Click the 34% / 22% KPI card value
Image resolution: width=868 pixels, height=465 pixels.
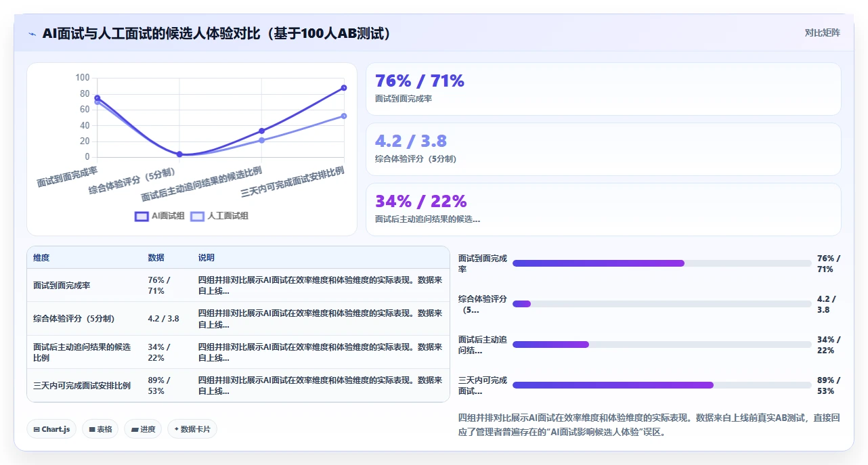click(421, 201)
